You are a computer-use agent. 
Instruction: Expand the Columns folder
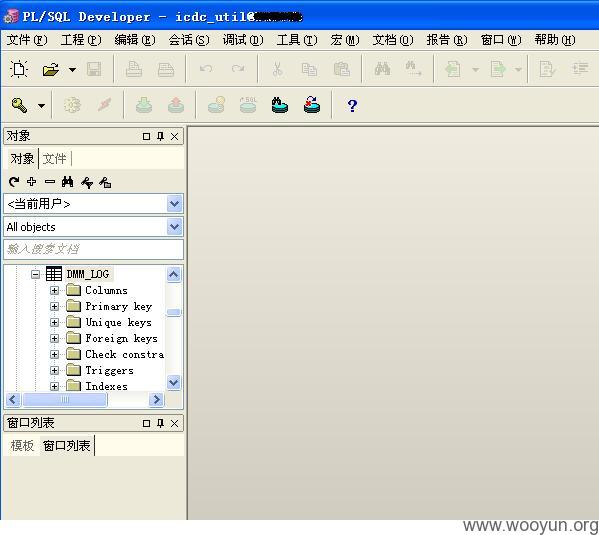coord(54,290)
